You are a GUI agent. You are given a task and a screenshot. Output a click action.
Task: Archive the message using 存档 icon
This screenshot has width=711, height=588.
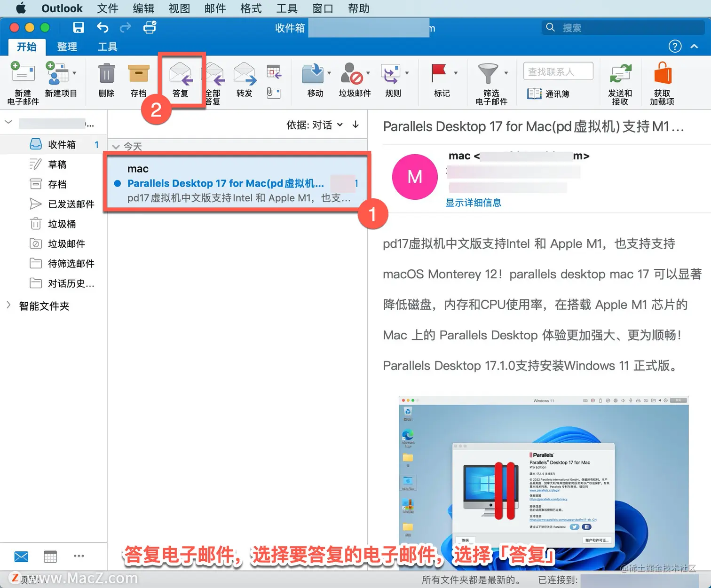(x=139, y=73)
